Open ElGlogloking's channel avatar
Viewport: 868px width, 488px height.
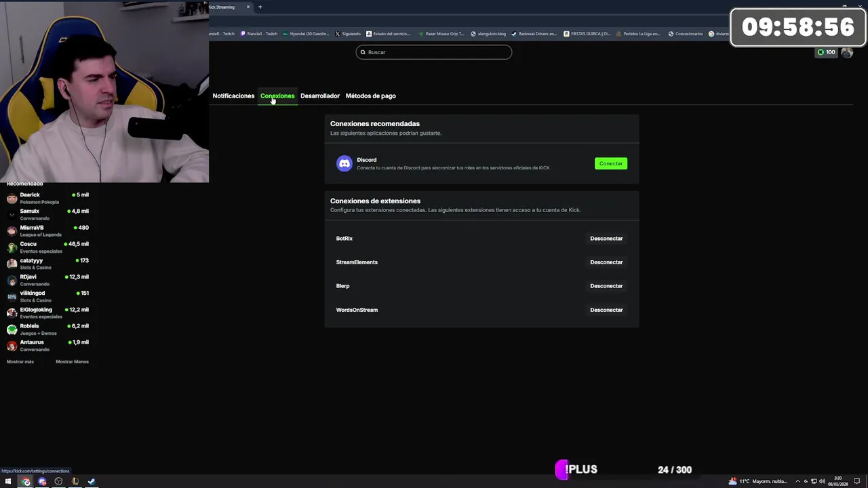(12, 312)
